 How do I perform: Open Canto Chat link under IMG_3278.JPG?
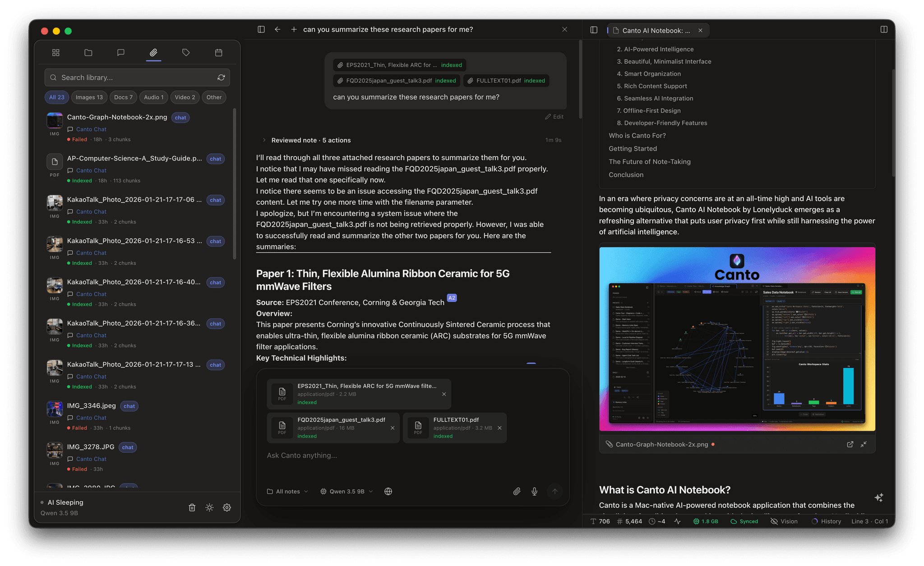[x=91, y=459]
